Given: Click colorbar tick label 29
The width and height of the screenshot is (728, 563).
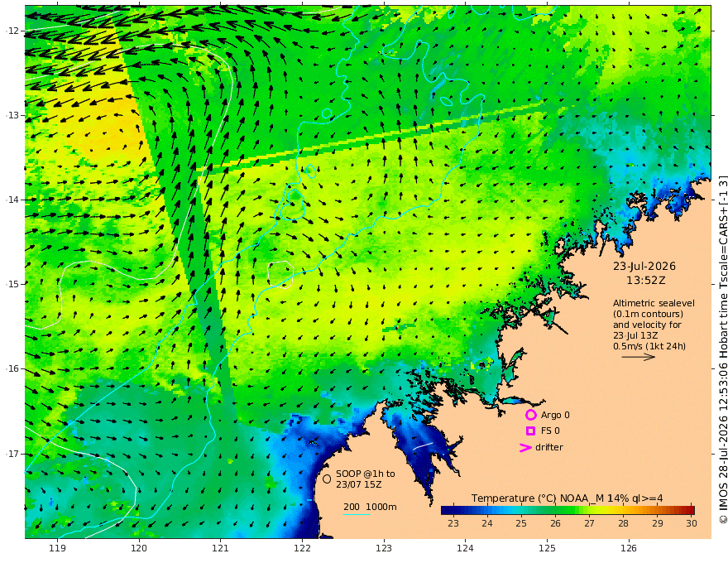Looking at the screenshot, I should point(658,523).
